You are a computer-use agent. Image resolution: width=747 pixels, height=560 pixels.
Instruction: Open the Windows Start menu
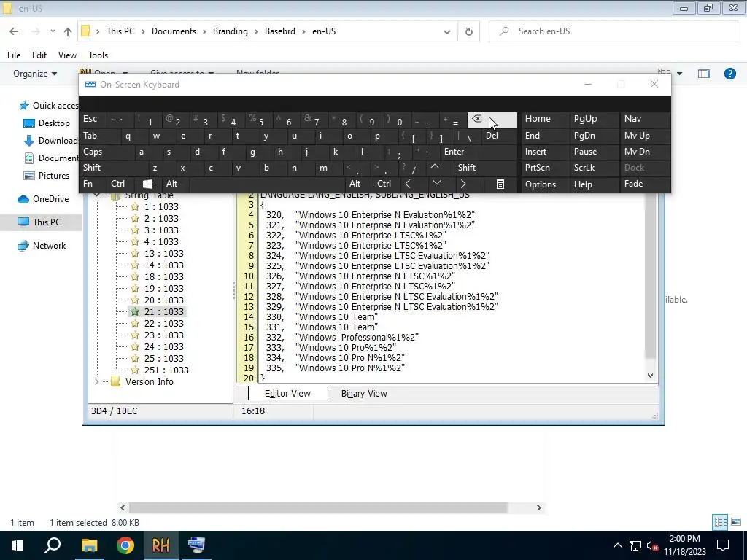click(18, 545)
